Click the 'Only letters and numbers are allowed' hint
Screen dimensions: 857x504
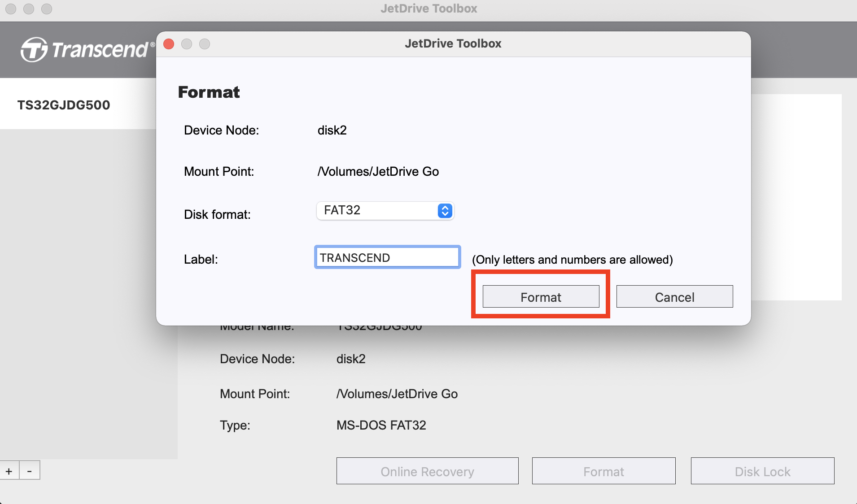click(x=572, y=260)
